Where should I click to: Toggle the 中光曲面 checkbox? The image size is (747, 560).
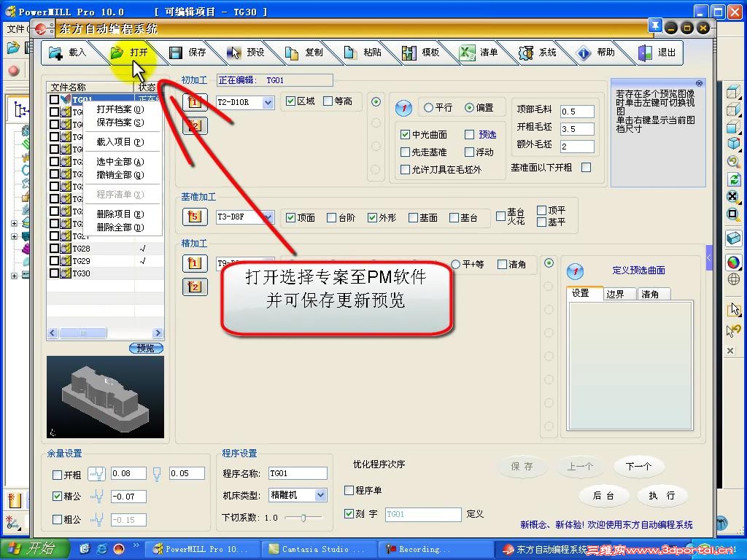(405, 135)
